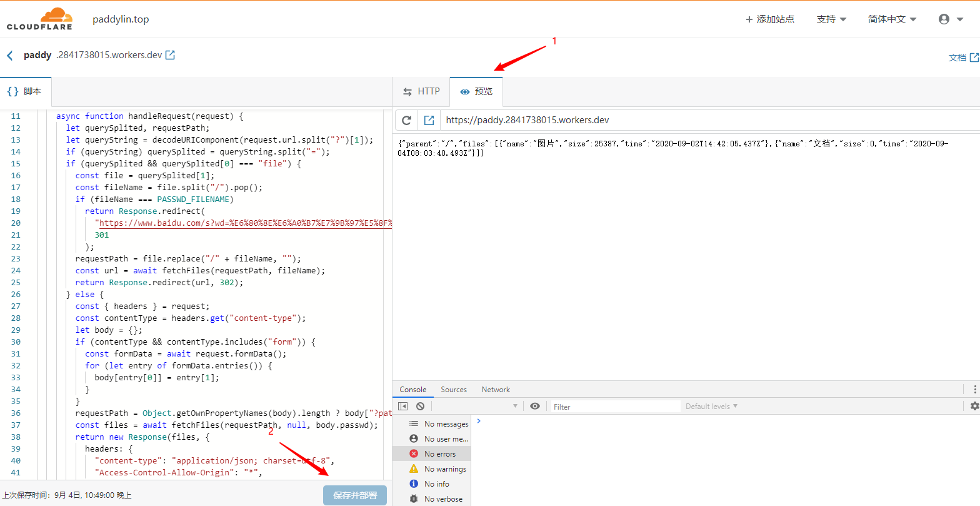
Task: Open the console context dropdown arrow
Action: [516, 407]
